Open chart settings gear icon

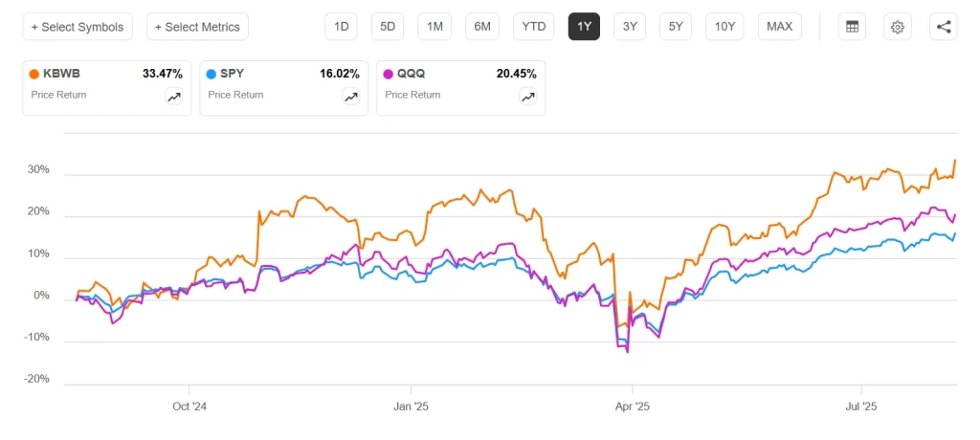898,27
